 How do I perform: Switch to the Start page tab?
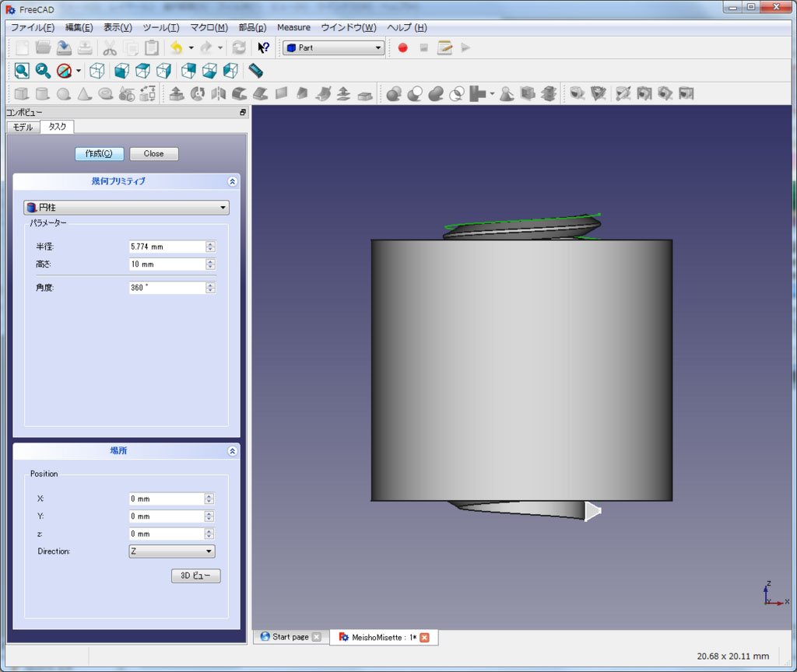pos(290,637)
